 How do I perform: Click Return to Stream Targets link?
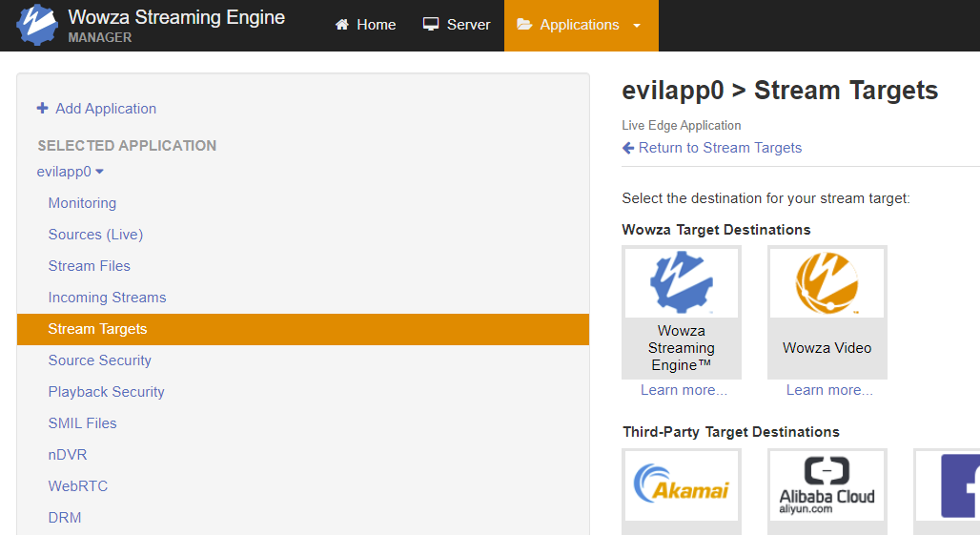720,148
